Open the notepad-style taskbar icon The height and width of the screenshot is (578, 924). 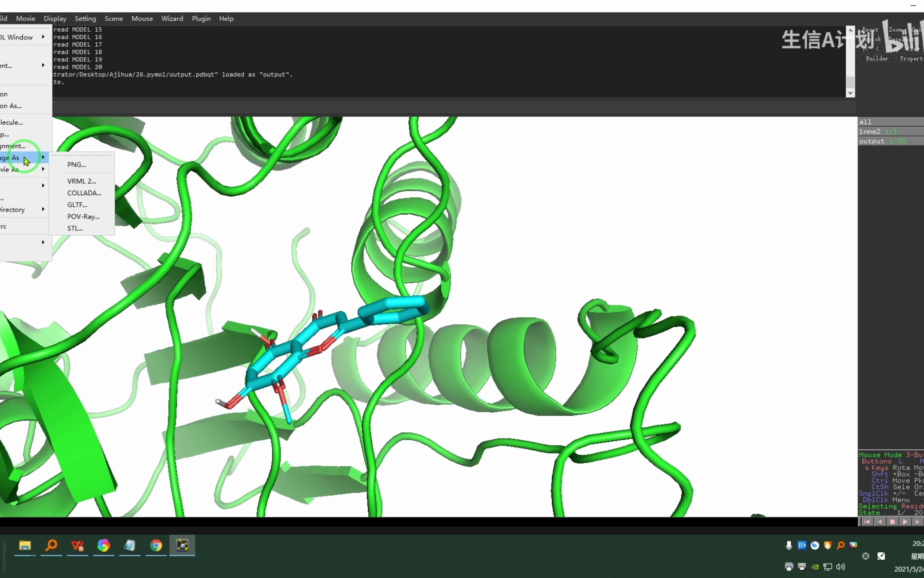(x=130, y=545)
